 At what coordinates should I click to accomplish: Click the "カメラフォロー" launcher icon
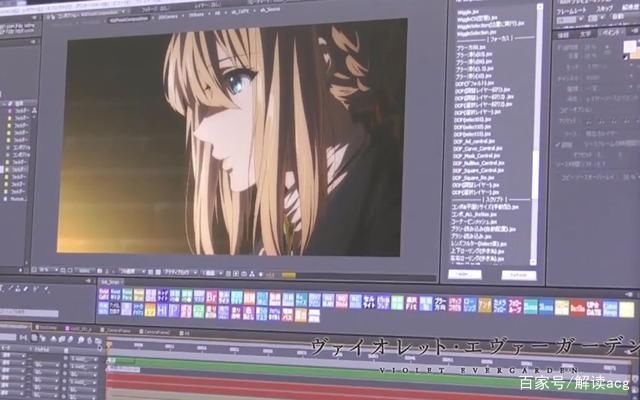tap(500, 305)
